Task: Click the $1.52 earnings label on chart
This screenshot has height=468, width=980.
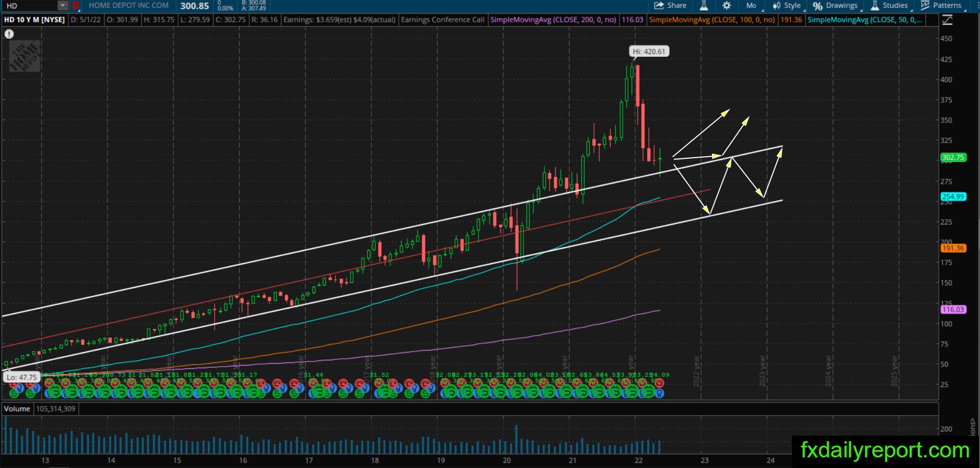Action: [x=380, y=375]
